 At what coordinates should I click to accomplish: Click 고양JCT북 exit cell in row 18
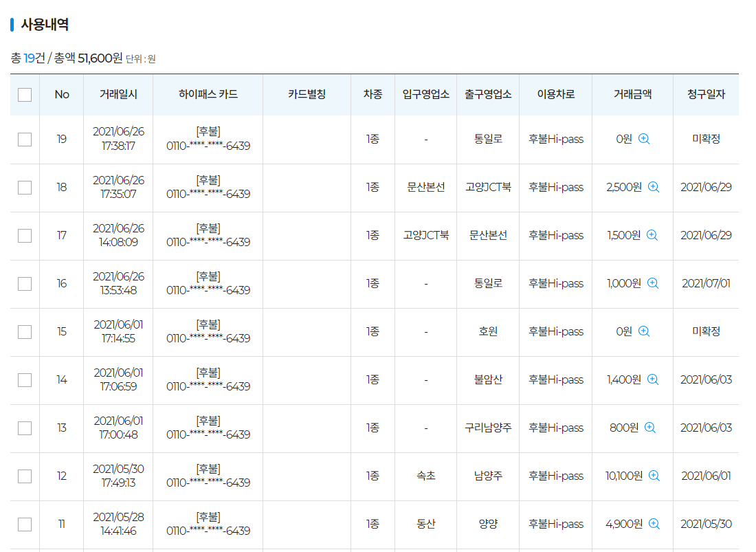pos(488,187)
